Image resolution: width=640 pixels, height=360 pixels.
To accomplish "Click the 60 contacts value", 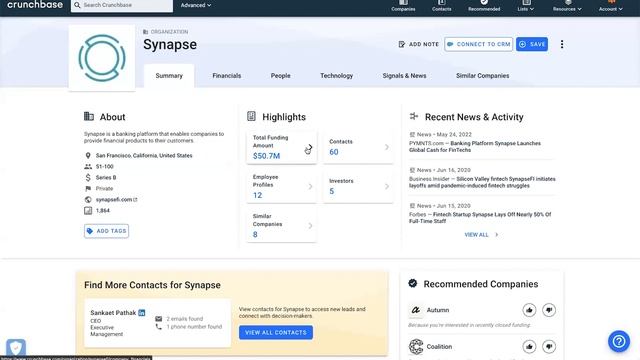I will [x=333, y=152].
